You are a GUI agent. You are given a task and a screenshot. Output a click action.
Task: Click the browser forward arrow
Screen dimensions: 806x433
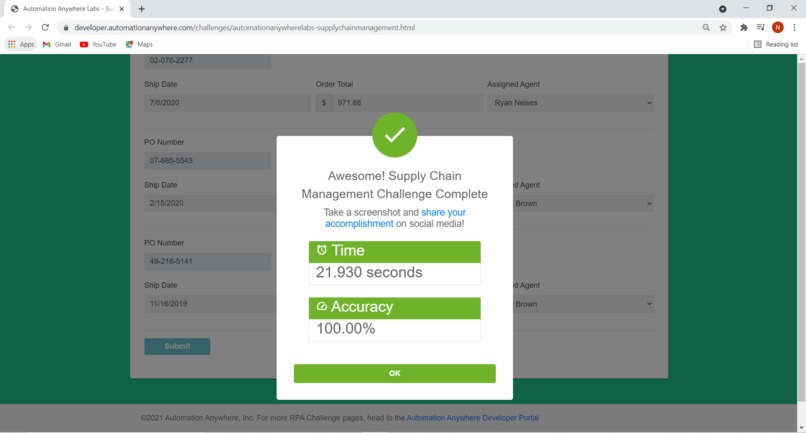click(x=28, y=27)
